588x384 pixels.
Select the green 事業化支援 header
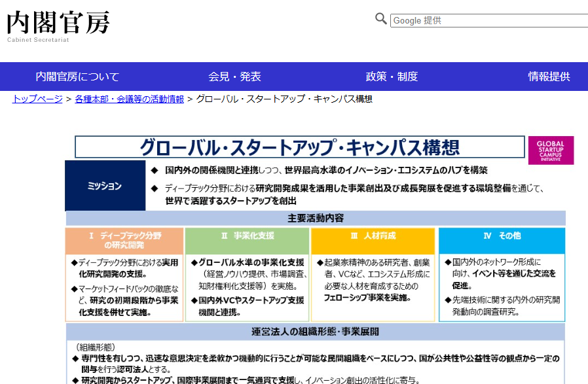[x=248, y=236]
